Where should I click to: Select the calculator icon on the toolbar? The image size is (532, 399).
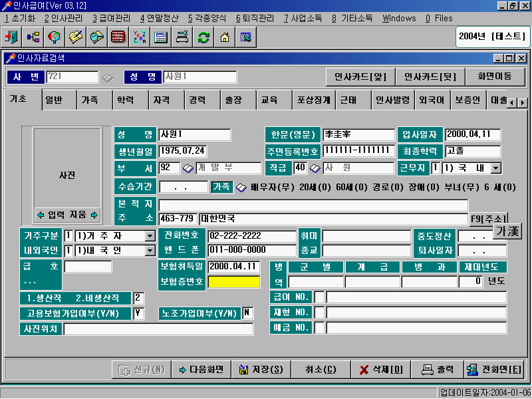click(x=160, y=38)
